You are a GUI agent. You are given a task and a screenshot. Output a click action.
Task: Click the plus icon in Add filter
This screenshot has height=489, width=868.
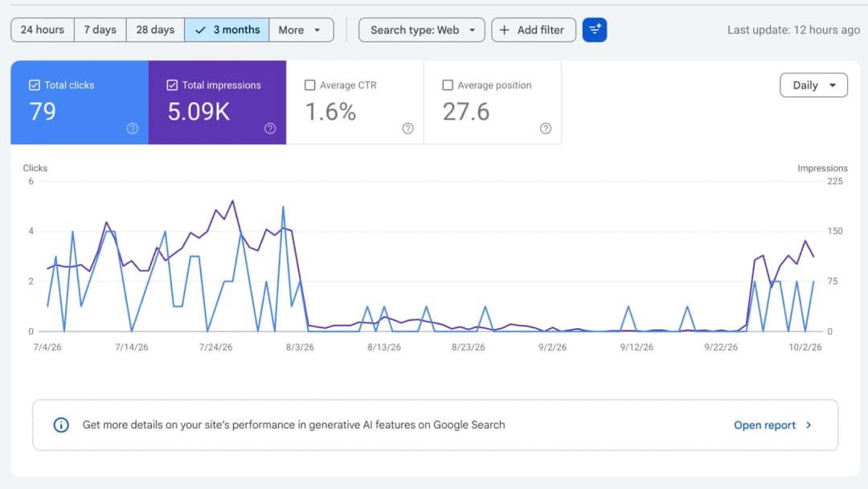point(504,30)
